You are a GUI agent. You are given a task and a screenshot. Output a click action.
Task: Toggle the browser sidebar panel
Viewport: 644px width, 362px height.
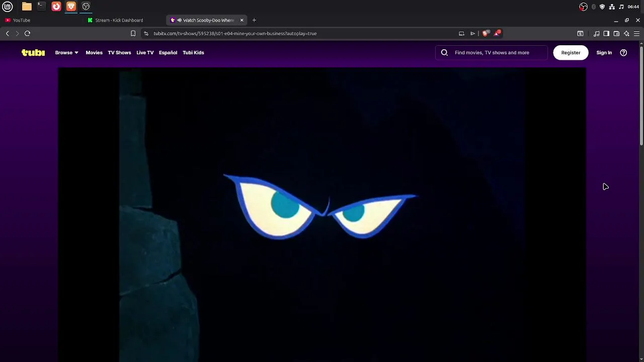click(606, 33)
